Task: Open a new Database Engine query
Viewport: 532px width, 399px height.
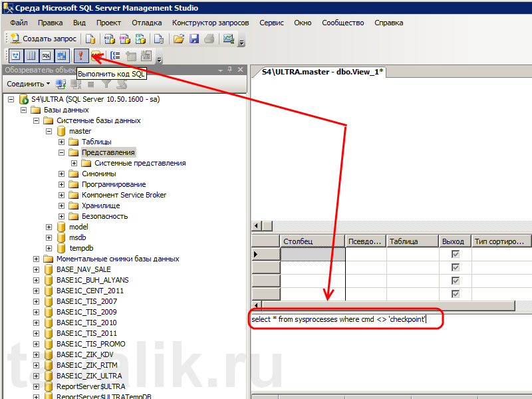Action: click(x=90, y=39)
